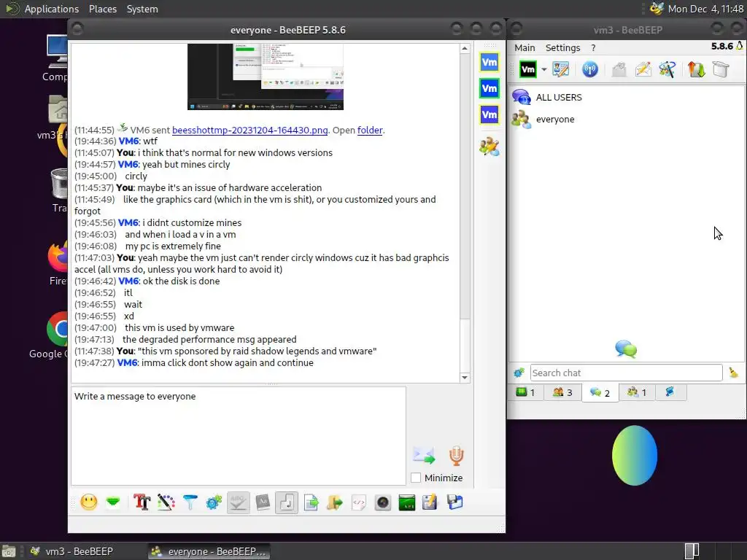Viewport: 747px width, 560px height.
Task: Click the save chat with pencil icon
Action: pyautogui.click(x=430, y=502)
